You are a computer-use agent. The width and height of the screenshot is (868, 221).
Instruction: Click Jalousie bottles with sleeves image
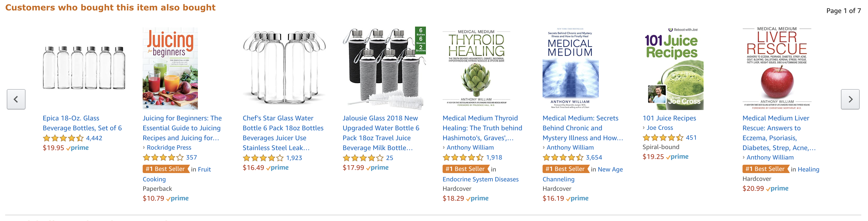384,69
